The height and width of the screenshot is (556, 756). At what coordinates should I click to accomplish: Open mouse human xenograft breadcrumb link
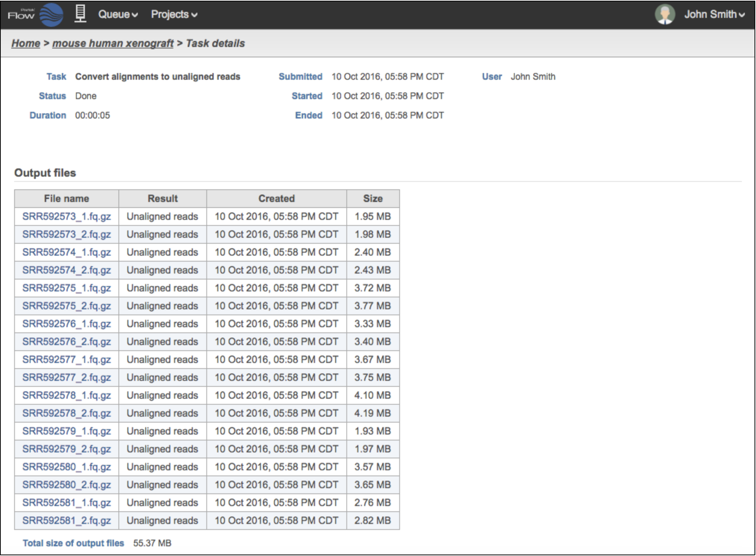click(x=113, y=43)
